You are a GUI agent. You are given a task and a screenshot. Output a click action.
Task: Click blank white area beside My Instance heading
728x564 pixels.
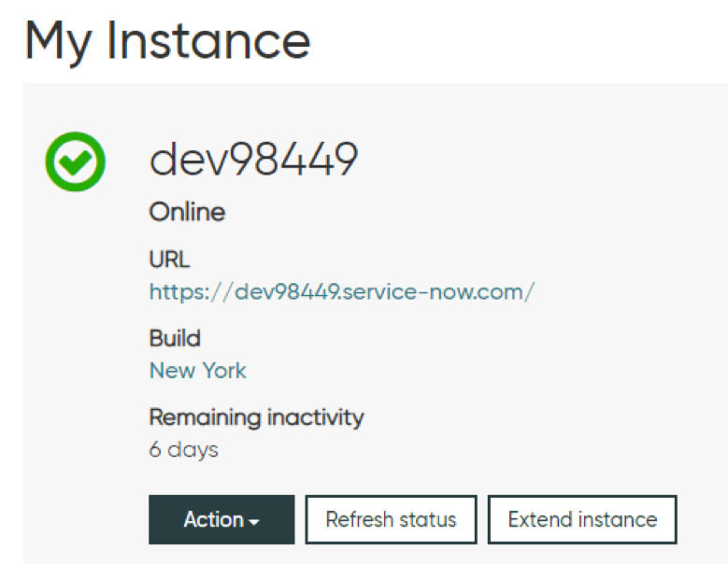[510, 41]
